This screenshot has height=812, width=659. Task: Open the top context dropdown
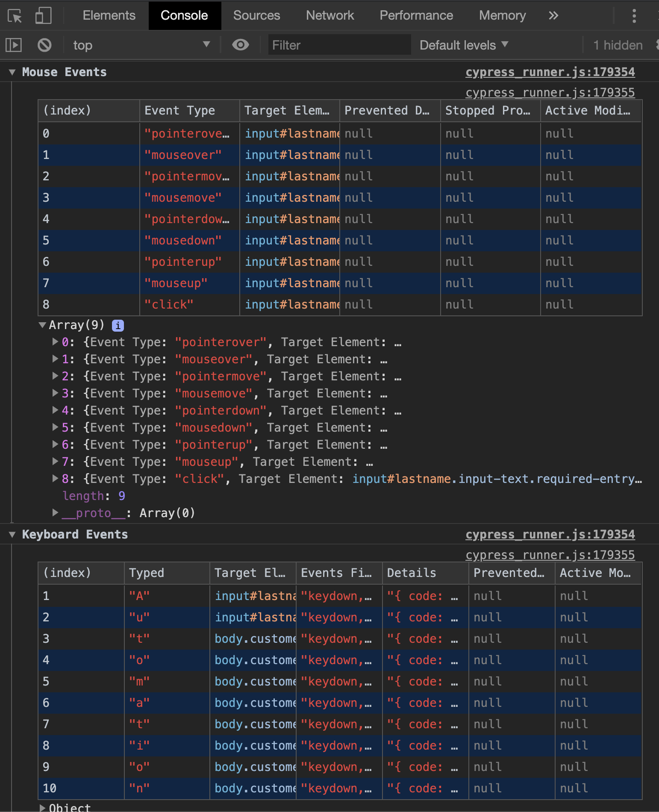point(141,45)
